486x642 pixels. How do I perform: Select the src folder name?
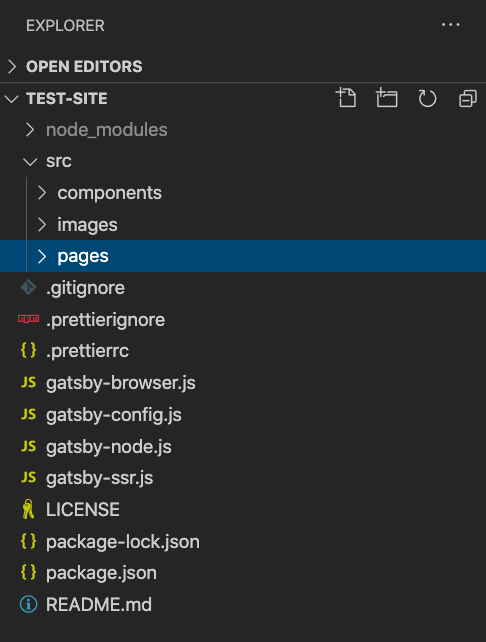(x=59, y=161)
